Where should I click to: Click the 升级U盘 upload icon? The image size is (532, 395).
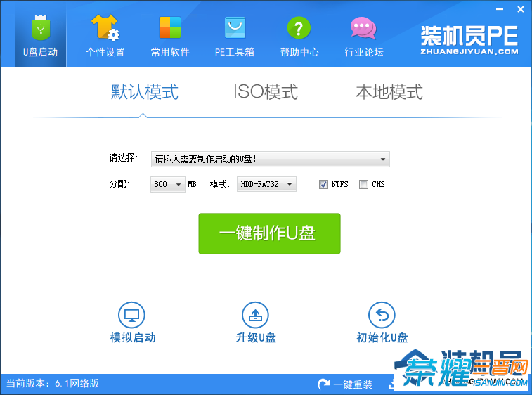[255, 315]
